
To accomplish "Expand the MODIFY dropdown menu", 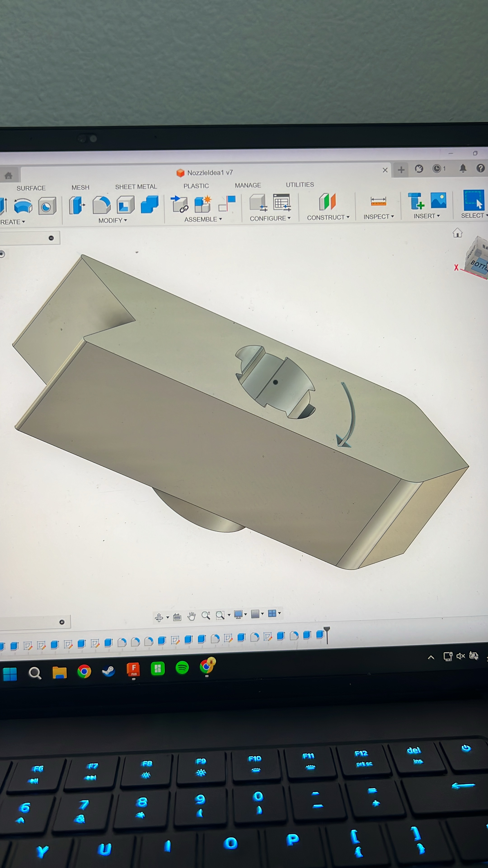I will pyautogui.click(x=113, y=220).
